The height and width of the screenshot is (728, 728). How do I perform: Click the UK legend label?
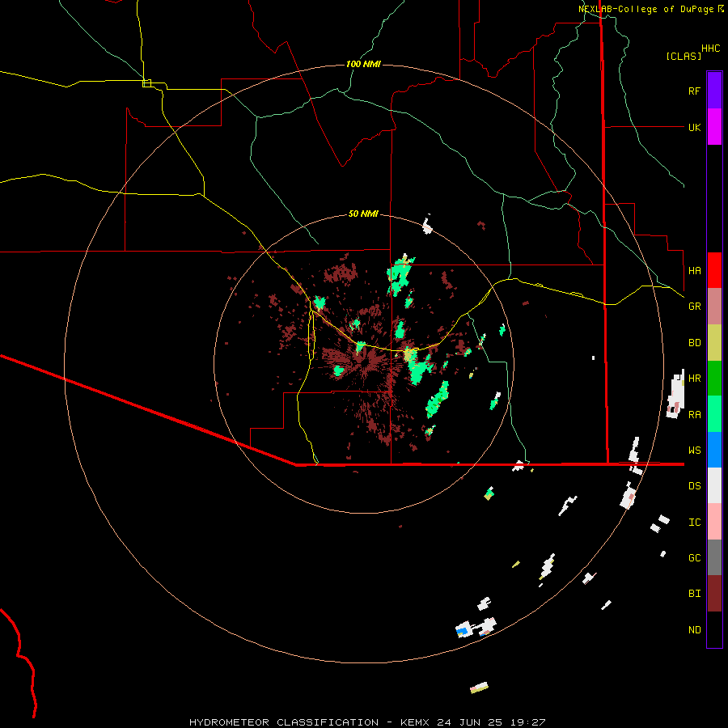click(694, 127)
